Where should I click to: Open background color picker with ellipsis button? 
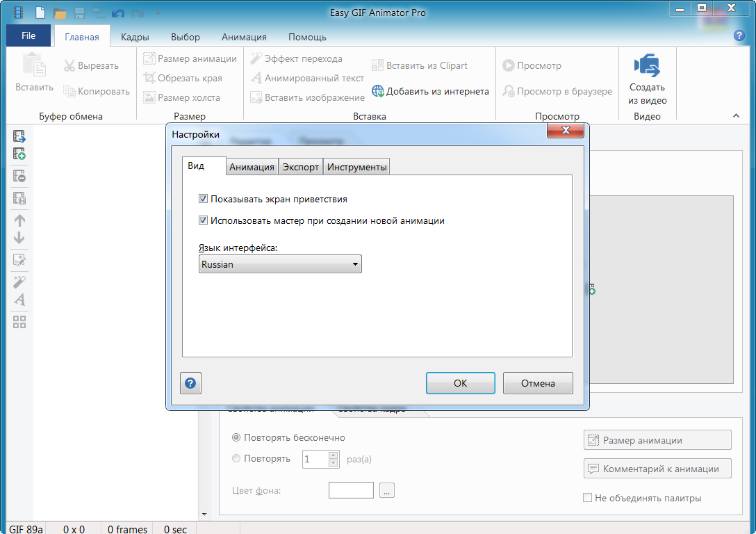coord(386,490)
